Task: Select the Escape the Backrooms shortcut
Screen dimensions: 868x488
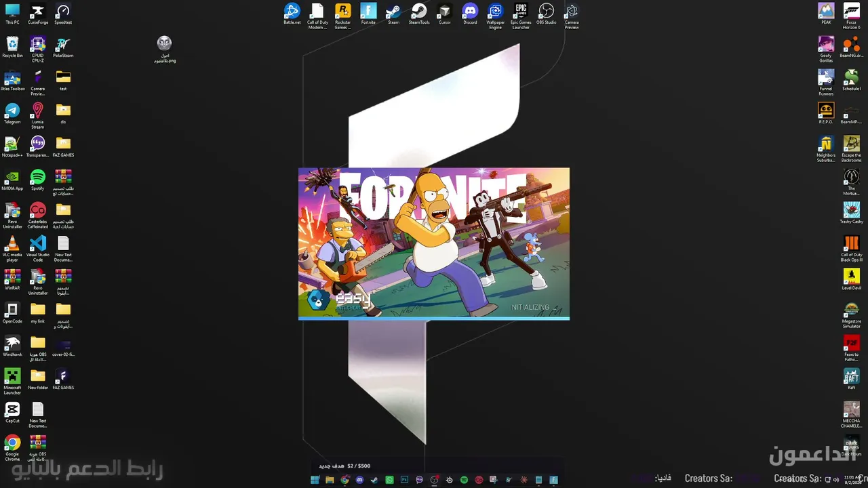Action: coord(851,149)
